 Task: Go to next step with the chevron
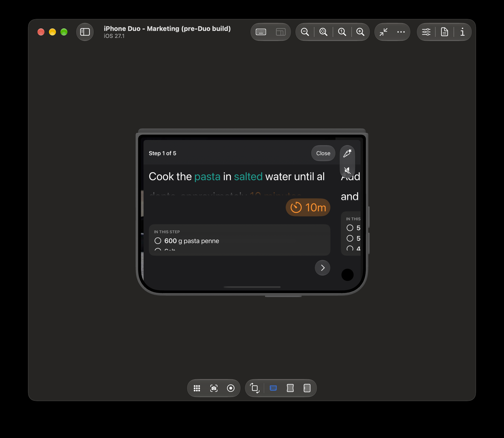click(323, 268)
